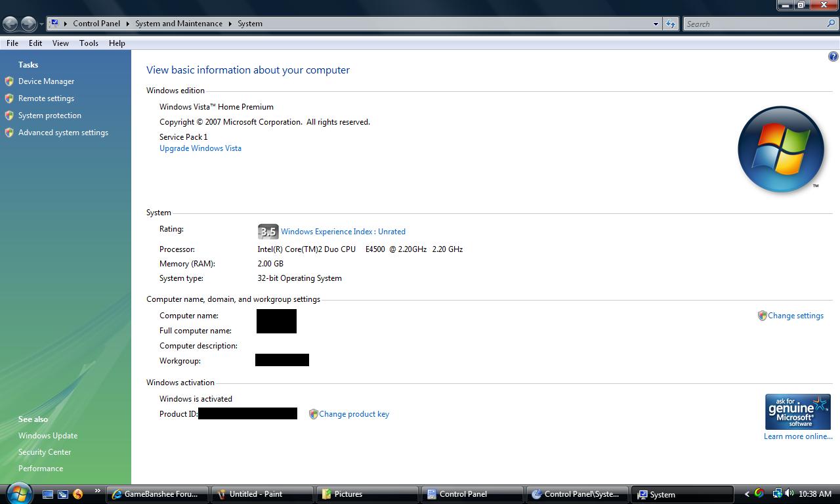The image size is (840, 504).
Task: Click the Windows Start orb
Action: pos(19,492)
